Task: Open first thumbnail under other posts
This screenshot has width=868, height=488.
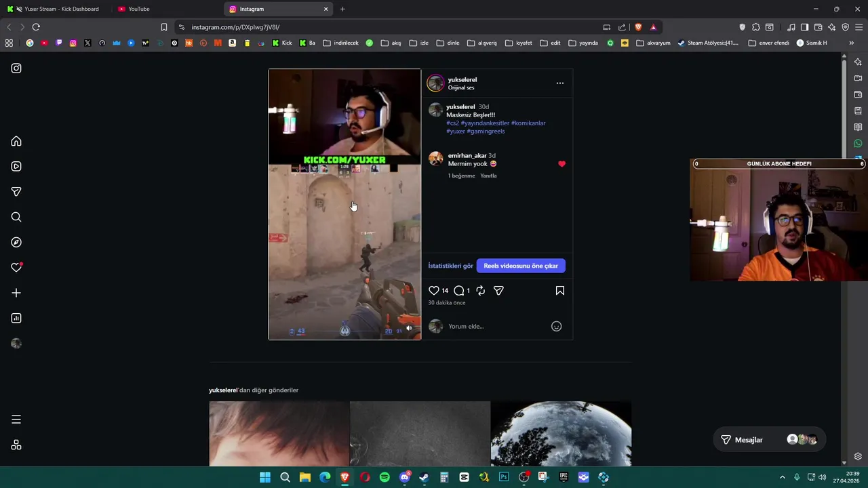Action: click(279, 434)
